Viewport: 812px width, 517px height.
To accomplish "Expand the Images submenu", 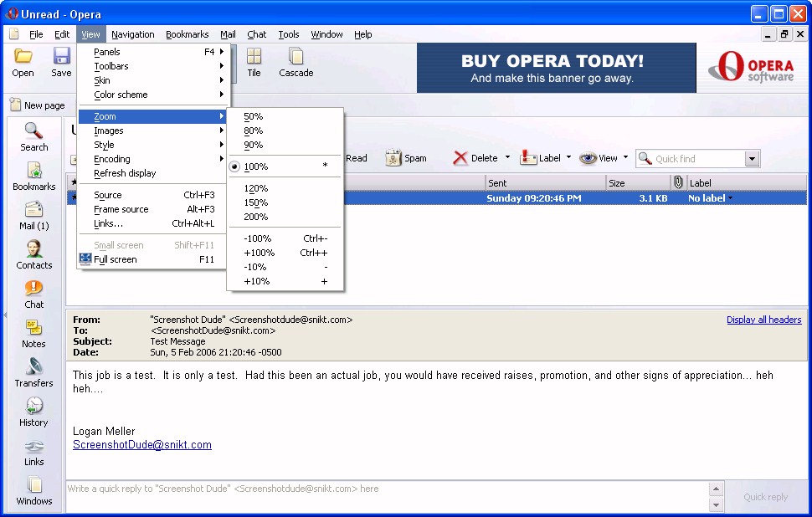I will click(152, 131).
